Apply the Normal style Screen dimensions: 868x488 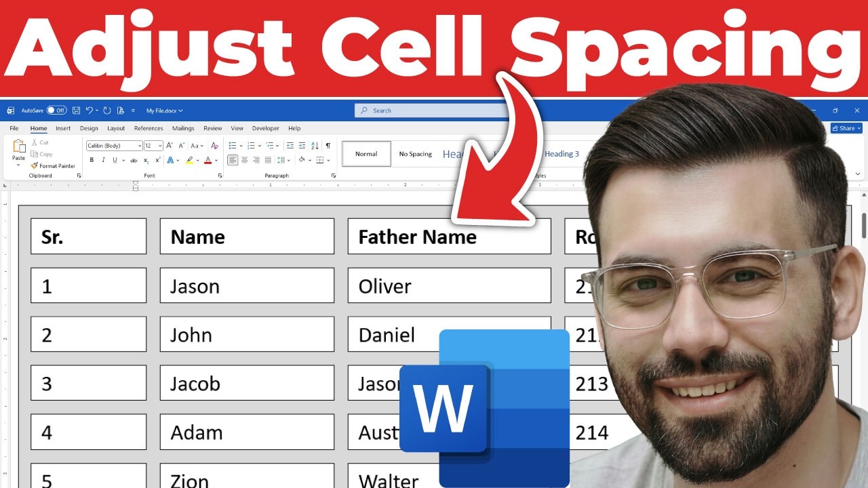366,154
